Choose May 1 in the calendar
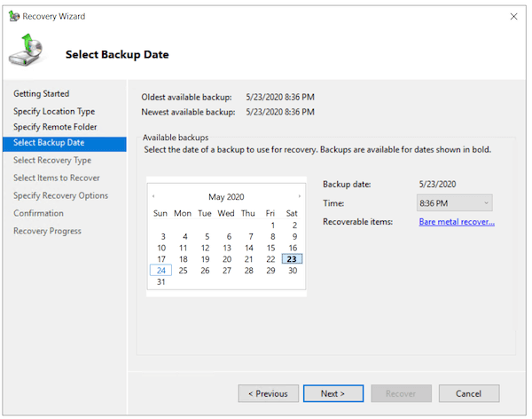 pyautogui.click(x=272, y=225)
